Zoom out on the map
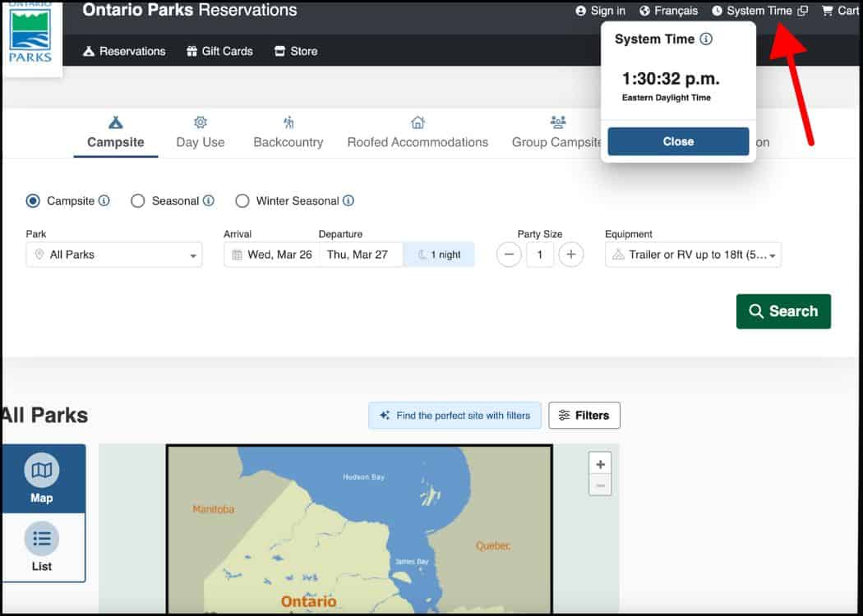Screen dimensions: 863x616 (600, 485)
